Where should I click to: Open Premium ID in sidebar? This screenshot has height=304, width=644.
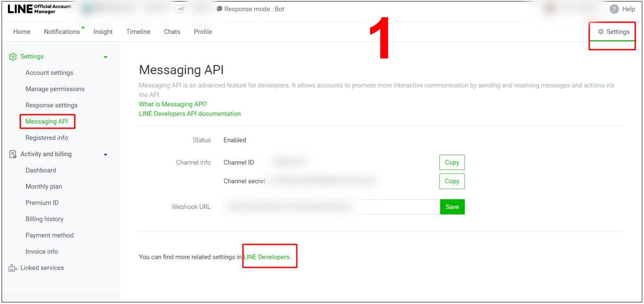click(42, 203)
